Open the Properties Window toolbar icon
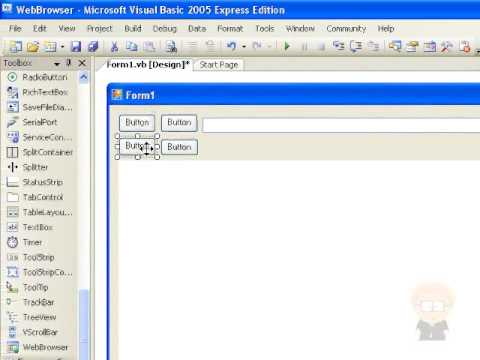The height and width of the screenshot is (360, 480). [413, 46]
